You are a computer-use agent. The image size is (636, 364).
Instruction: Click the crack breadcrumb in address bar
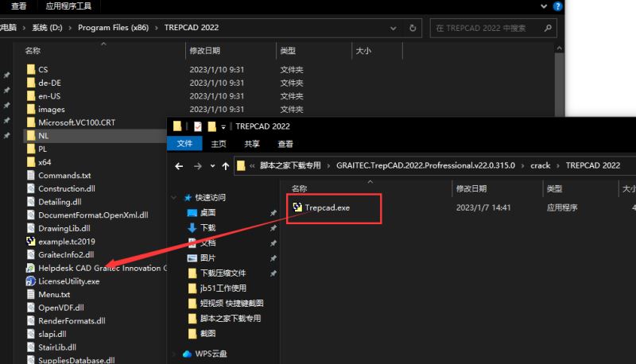point(541,165)
